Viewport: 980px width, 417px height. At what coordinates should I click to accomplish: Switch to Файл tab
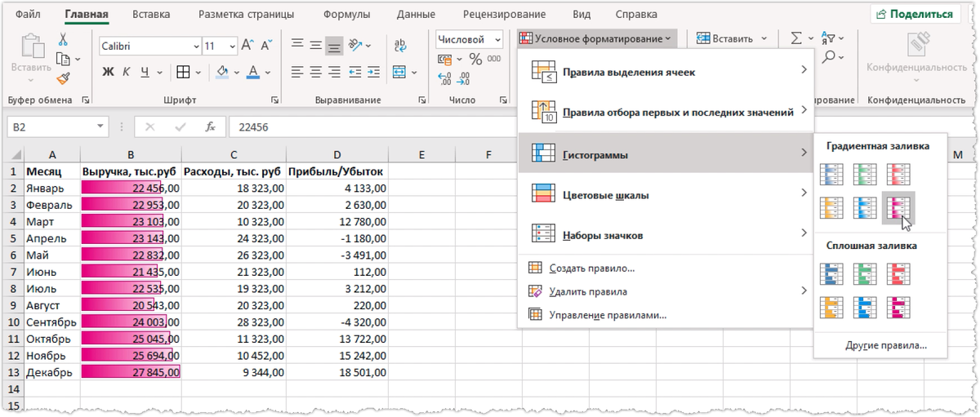29,14
